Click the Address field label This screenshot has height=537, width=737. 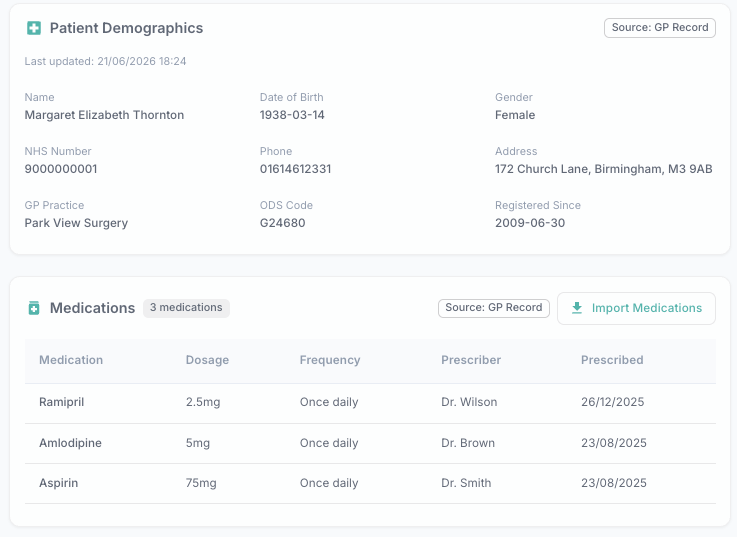[516, 151]
